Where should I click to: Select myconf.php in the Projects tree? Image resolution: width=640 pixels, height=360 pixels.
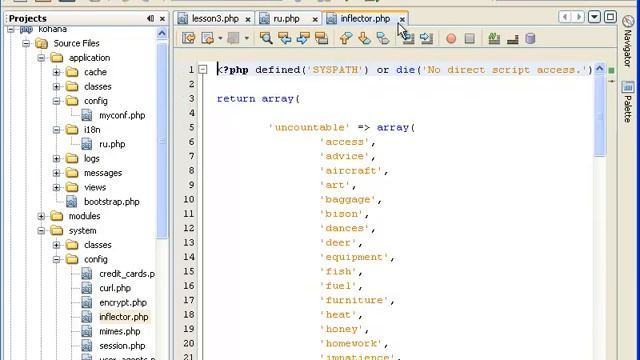click(122, 116)
